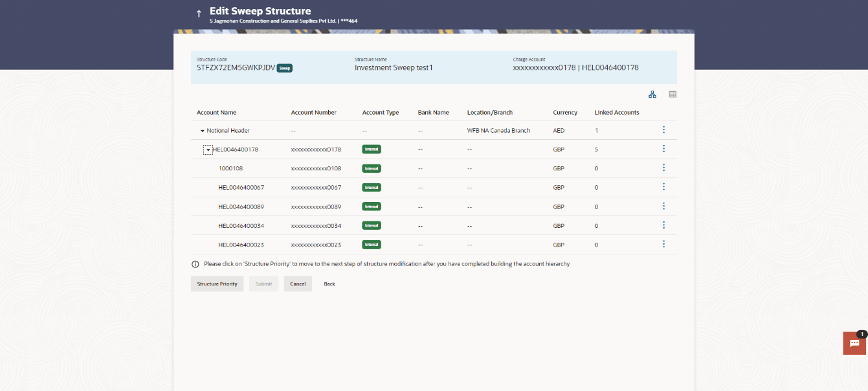Switch to table list view
The height and width of the screenshot is (391, 868).
[x=673, y=95]
